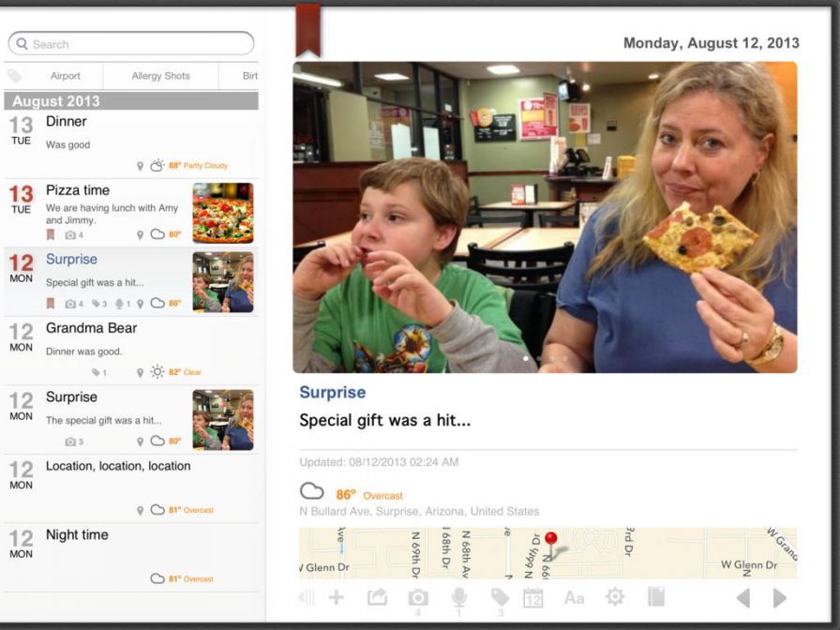Click the plus icon to add entry
The width and height of the screenshot is (840, 630).
pyautogui.click(x=337, y=597)
